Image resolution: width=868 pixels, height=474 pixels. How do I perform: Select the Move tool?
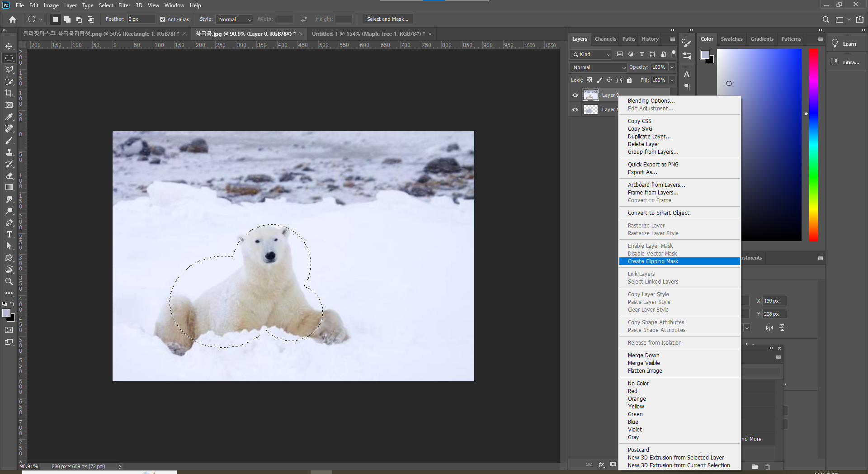9,46
